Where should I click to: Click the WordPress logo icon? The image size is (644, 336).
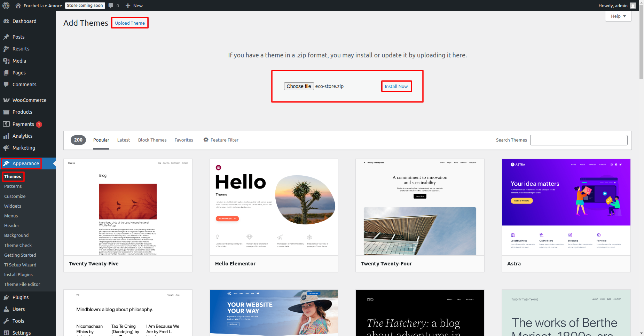click(6, 6)
